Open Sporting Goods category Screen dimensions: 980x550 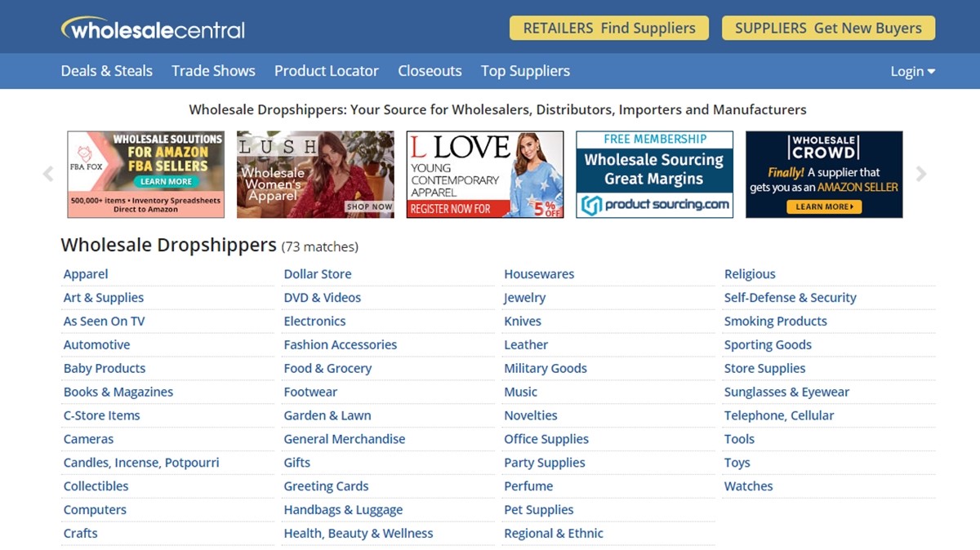point(768,345)
